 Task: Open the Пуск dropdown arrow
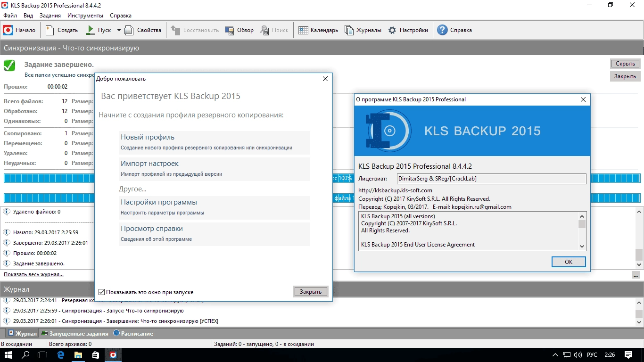(119, 30)
